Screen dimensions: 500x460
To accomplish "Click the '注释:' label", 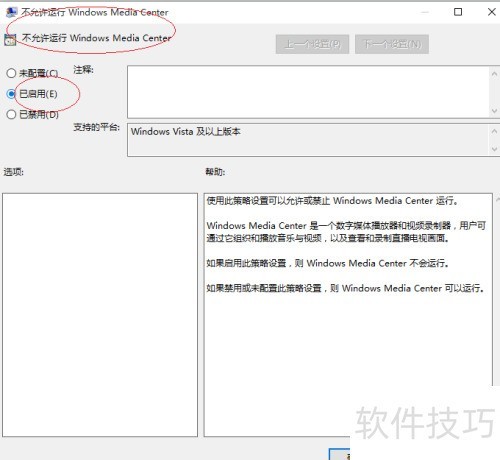I will click(x=83, y=70).
